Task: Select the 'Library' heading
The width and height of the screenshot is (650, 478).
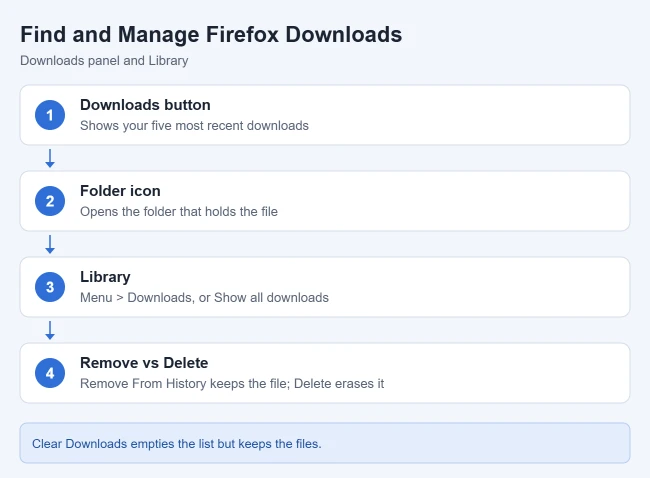Action: click(105, 277)
